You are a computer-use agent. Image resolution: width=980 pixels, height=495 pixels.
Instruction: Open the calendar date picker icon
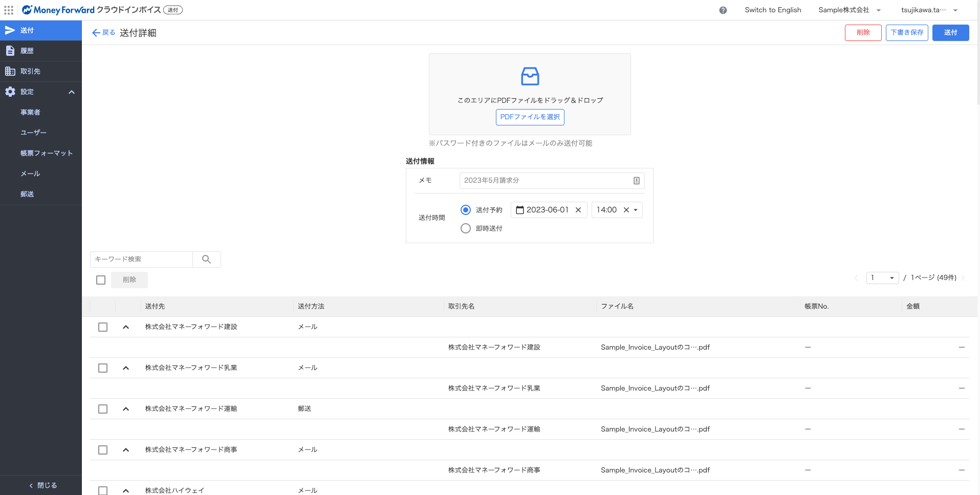point(519,210)
